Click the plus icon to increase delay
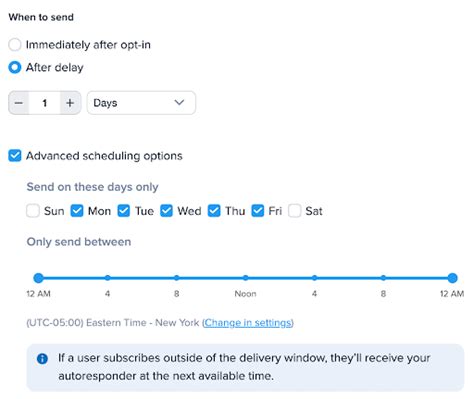 [70, 103]
